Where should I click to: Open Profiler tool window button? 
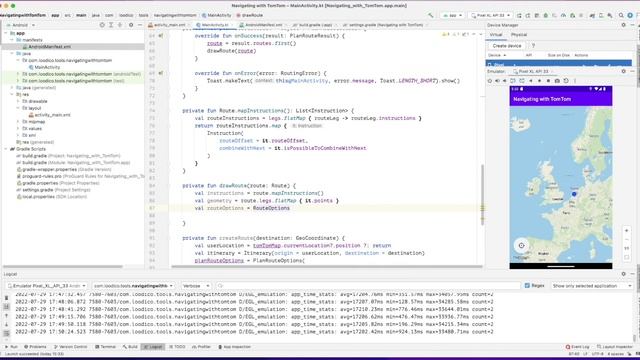(x=201, y=347)
